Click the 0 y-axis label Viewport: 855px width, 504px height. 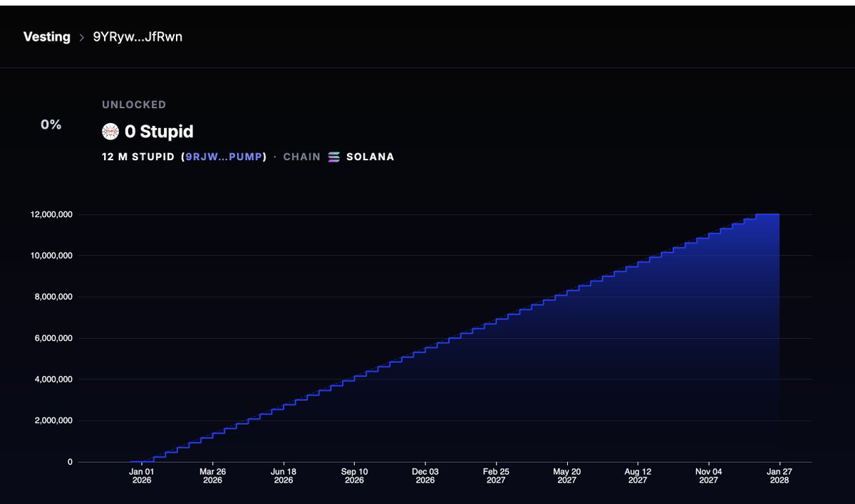click(x=70, y=462)
